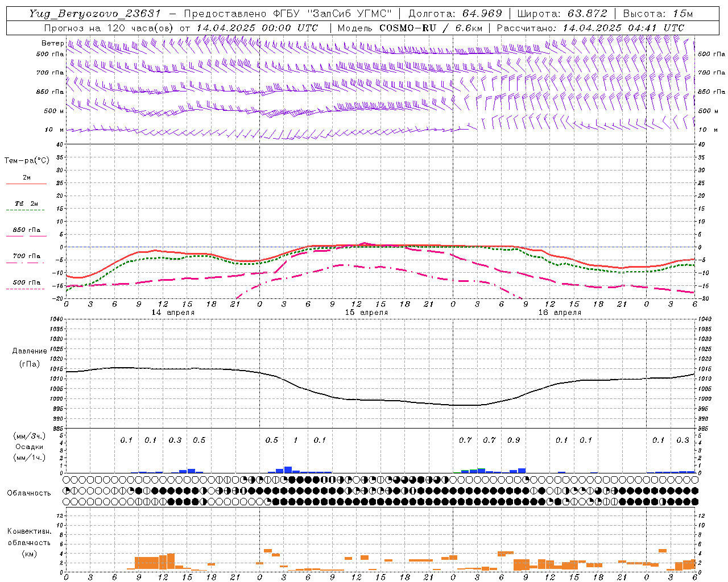Image resolution: width=728 pixels, height=582 pixels.
Task: Click the (гПа) unit under Давление
Action: click(x=30, y=364)
